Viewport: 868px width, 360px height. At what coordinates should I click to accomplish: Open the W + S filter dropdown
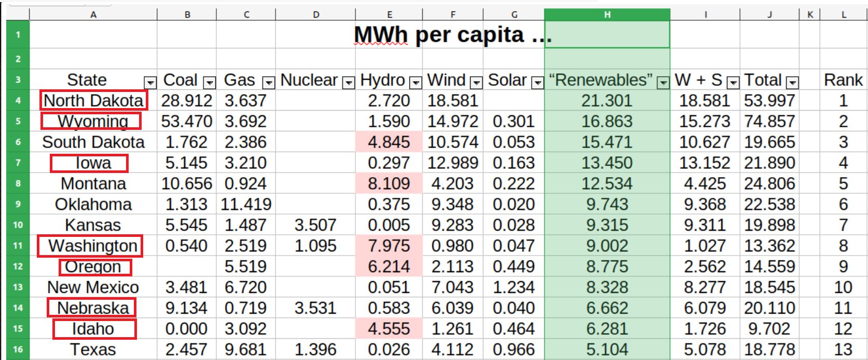click(733, 82)
